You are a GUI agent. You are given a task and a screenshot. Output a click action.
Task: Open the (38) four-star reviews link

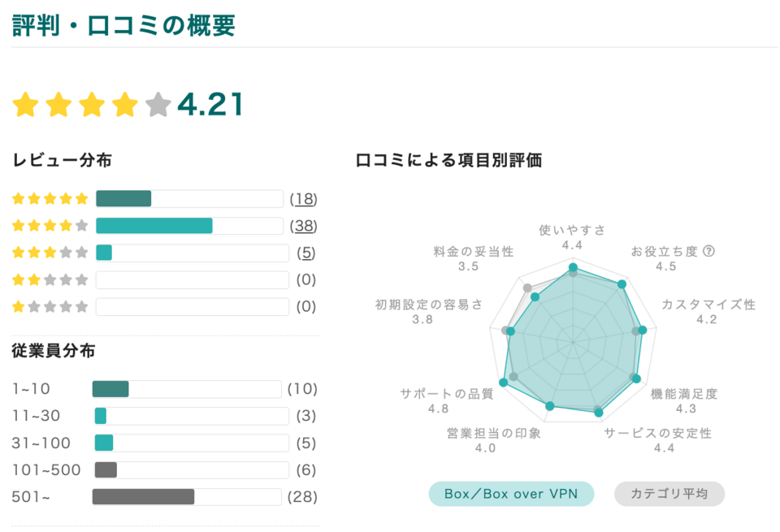coord(303,226)
